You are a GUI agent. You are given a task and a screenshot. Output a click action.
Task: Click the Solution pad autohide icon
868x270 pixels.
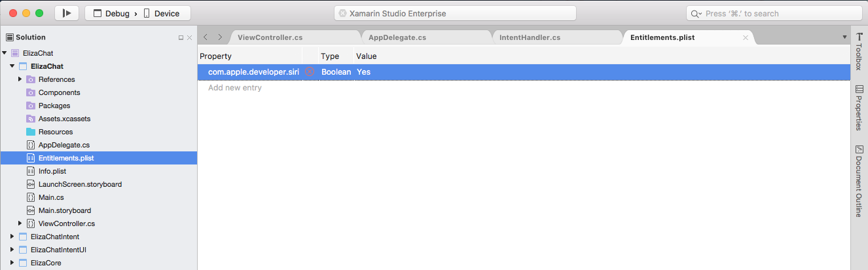point(181,38)
